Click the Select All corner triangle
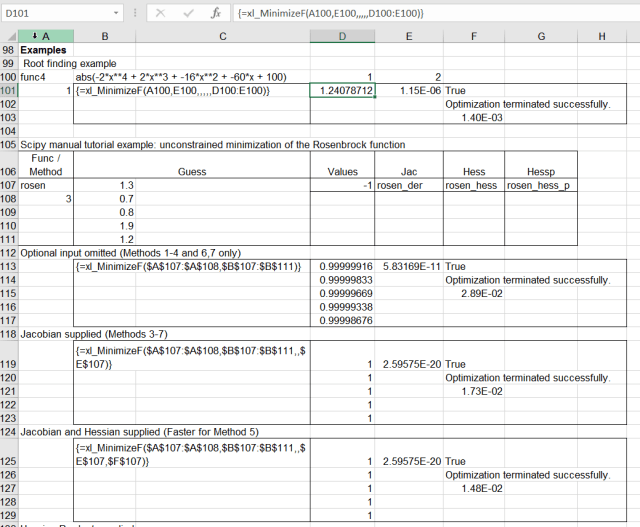 pos(9,36)
